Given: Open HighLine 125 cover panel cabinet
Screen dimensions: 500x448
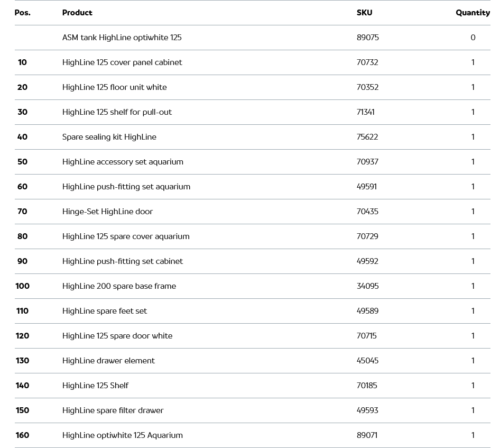Looking at the screenshot, I should pyautogui.click(x=122, y=62).
